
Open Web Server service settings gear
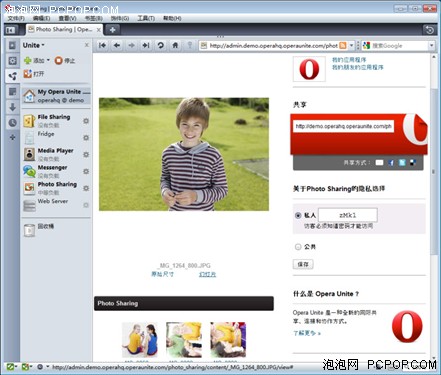(x=86, y=205)
